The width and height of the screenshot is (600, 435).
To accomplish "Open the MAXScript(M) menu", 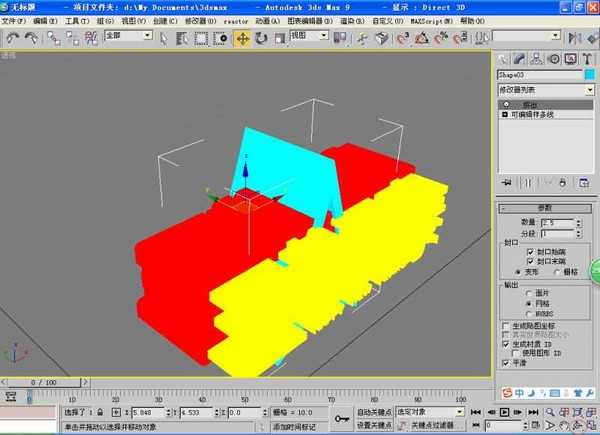I will 431,21.
